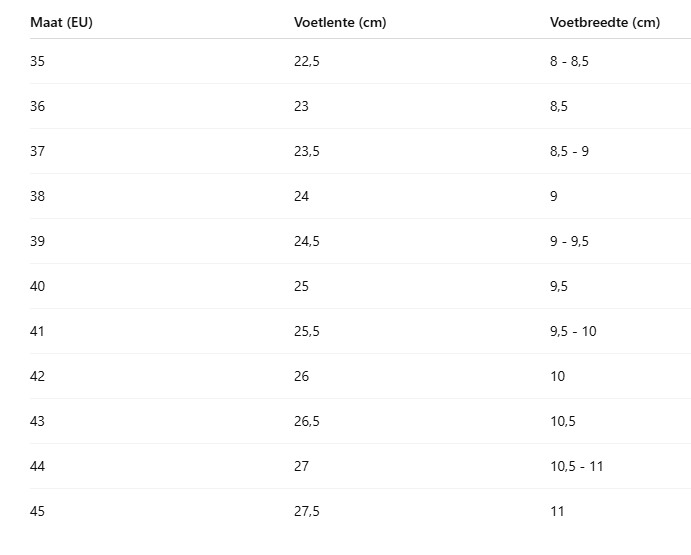Click foot width 11 for size 45
This screenshot has height=555, width=691.
[557, 511]
